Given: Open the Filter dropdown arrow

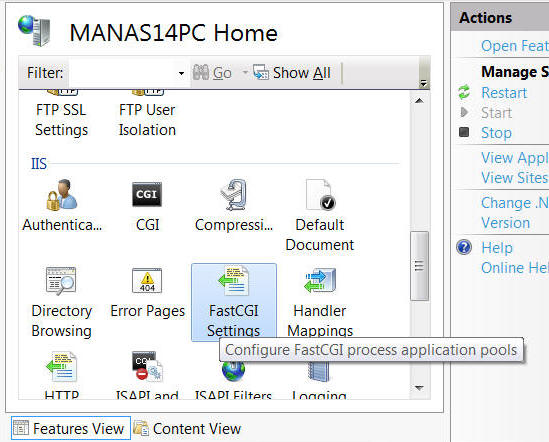Looking at the screenshot, I should coord(181,73).
